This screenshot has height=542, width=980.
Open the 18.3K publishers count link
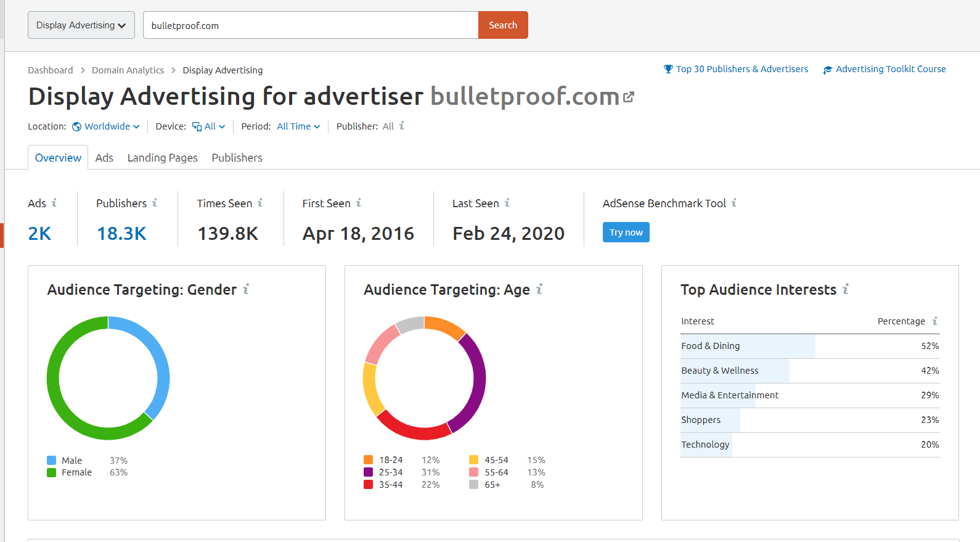point(121,234)
